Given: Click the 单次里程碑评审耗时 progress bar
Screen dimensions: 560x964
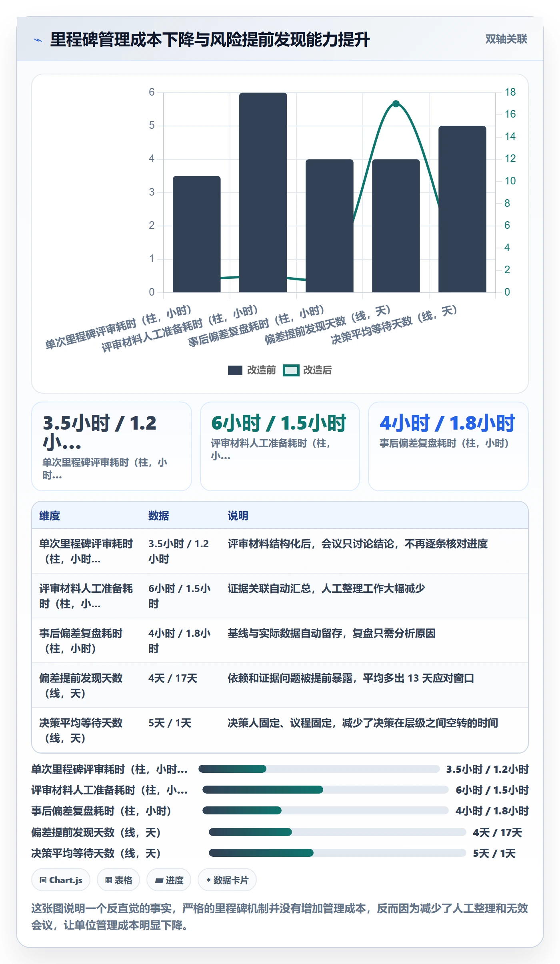Looking at the screenshot, I should coord(319,769).
